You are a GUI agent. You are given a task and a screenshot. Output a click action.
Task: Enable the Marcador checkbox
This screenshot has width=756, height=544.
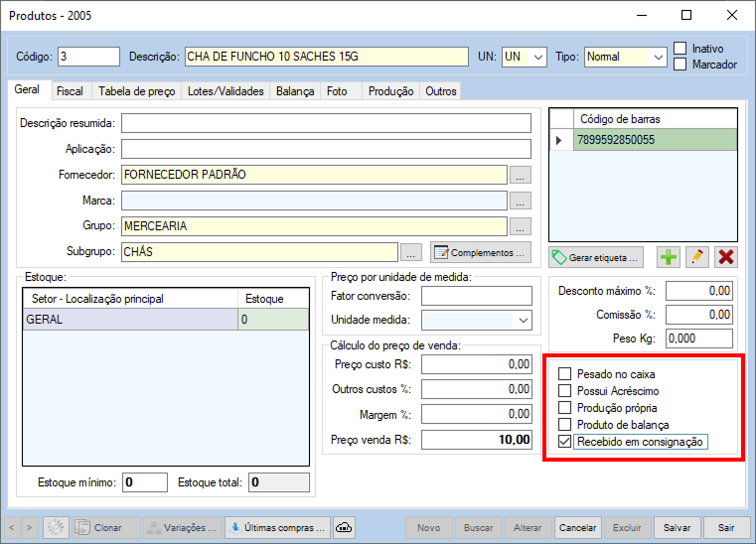coord(680,65)
